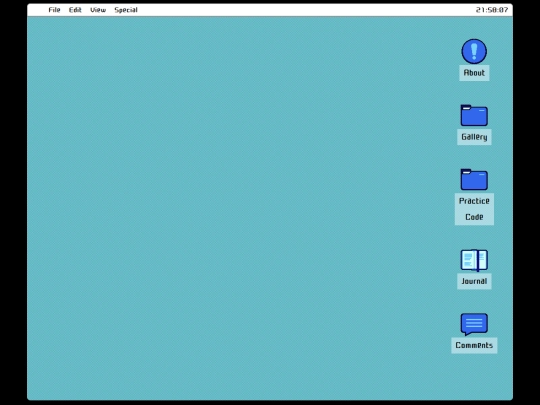Open the Journal book icon
Viewport: 540px width, 405px height.
(474, 260)
